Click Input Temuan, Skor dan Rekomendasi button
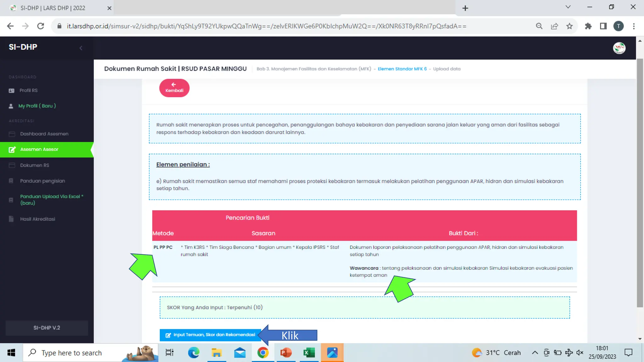 [x=210, y=335]
